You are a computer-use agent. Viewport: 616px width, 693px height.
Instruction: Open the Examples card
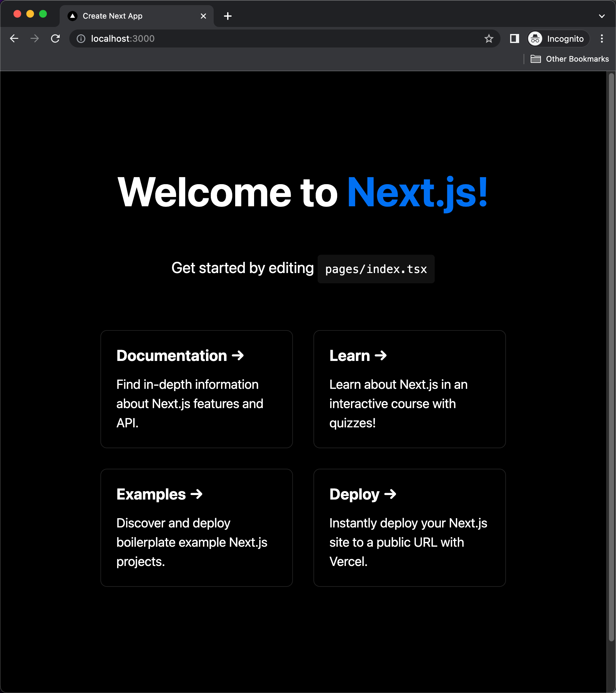(197, 527)
